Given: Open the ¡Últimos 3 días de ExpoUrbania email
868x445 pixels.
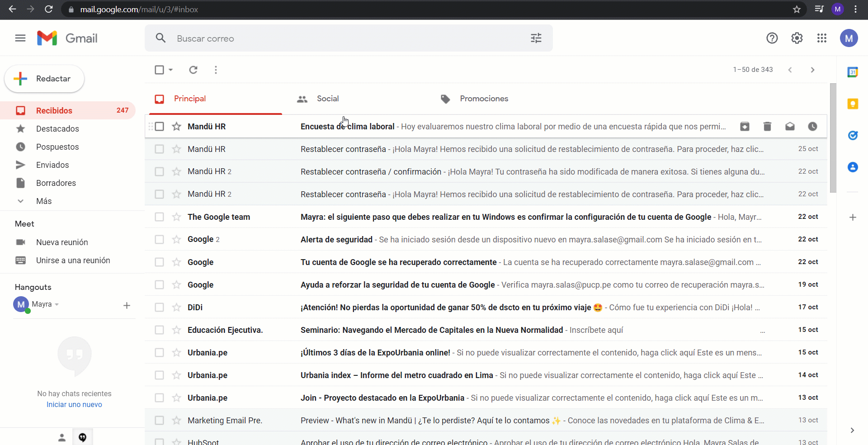Looking at the screenshot, I should pos(486,353).
